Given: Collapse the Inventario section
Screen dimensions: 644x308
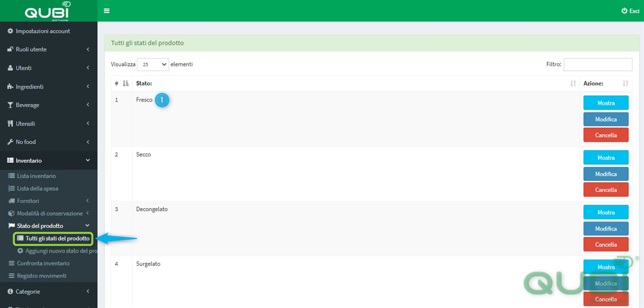Looking at the screenshot, I should coord(49,161).
